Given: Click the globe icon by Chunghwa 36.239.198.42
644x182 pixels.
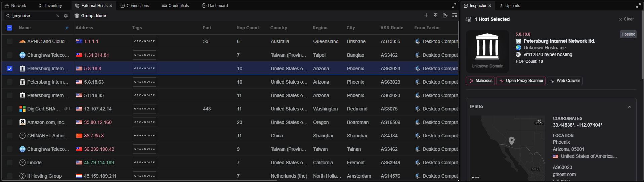Looking at the screenshot, I should click(23, 149).
